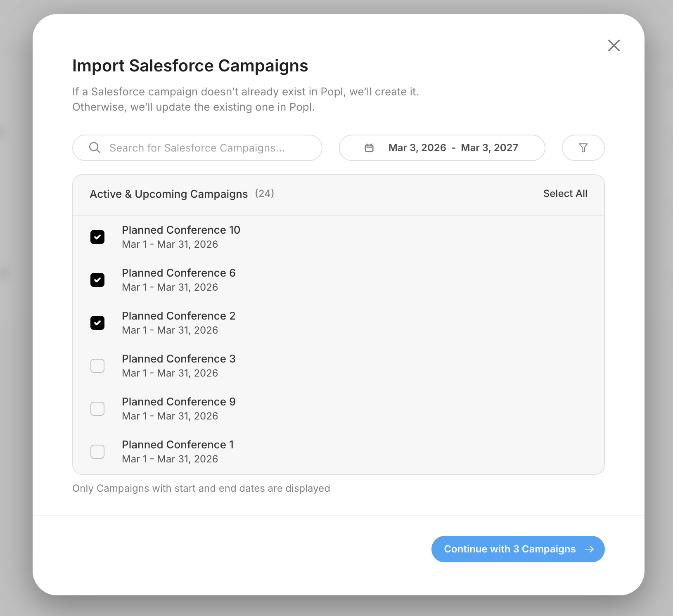This screenshot has width=673, height=616.
Task: Uncheck Planned Conference 10 checkbox
Action: pyautogui.click(x=97, y=237)
